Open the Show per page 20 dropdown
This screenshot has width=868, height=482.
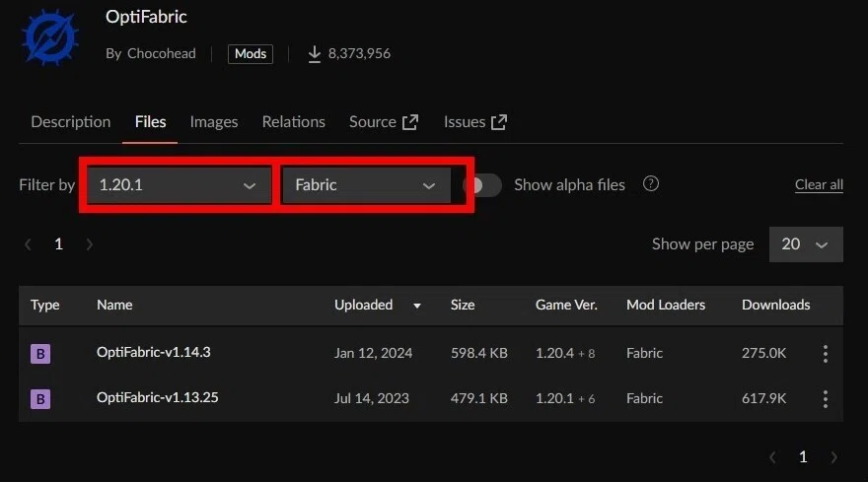point(806,244)
